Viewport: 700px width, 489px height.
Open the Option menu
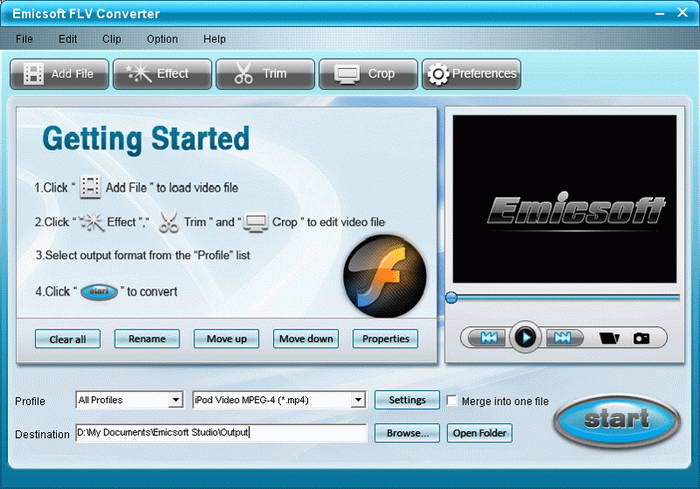pyautogui.click(x=162, y=39)
